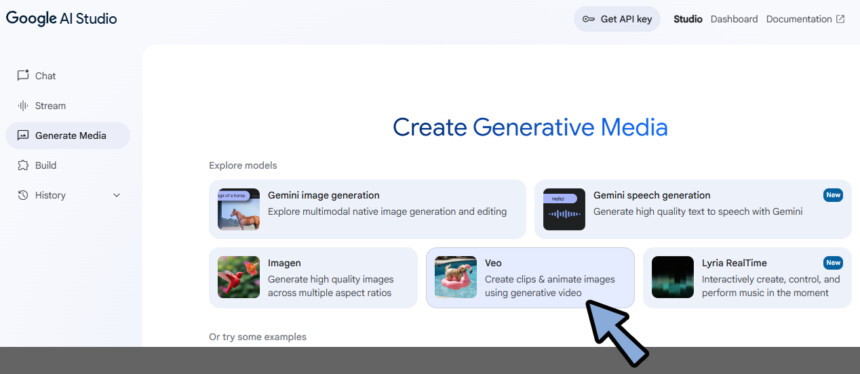Image resolution: width=860 pixels, height=374 pixels.
Task: Open the Documentation link
Action: pos(799,19)
